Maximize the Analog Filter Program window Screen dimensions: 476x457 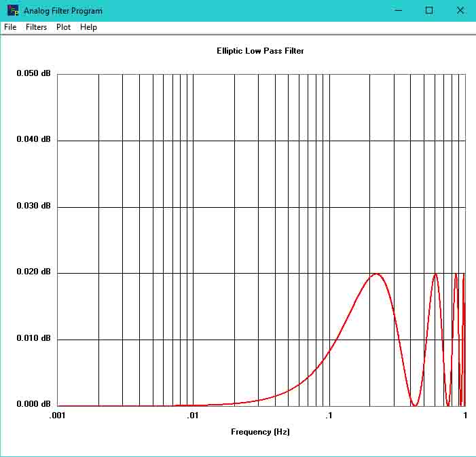tap(429, 11)
